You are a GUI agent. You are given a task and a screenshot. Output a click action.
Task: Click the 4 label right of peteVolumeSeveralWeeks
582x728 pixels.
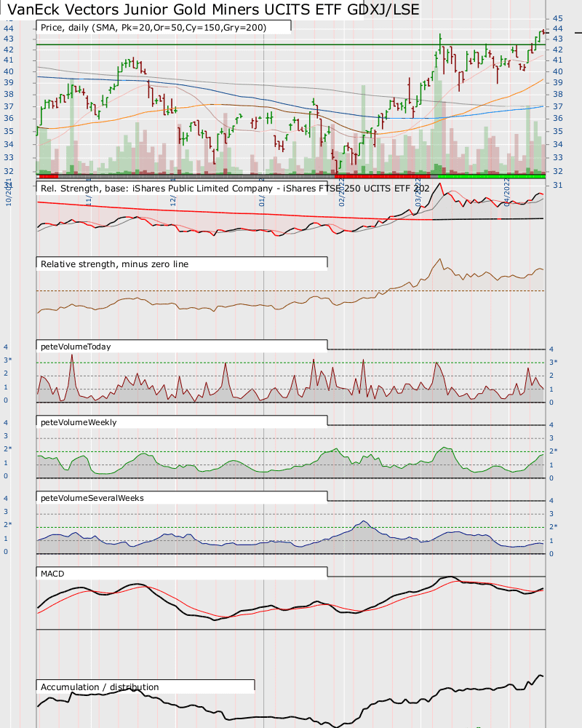(x=551, y=501)
